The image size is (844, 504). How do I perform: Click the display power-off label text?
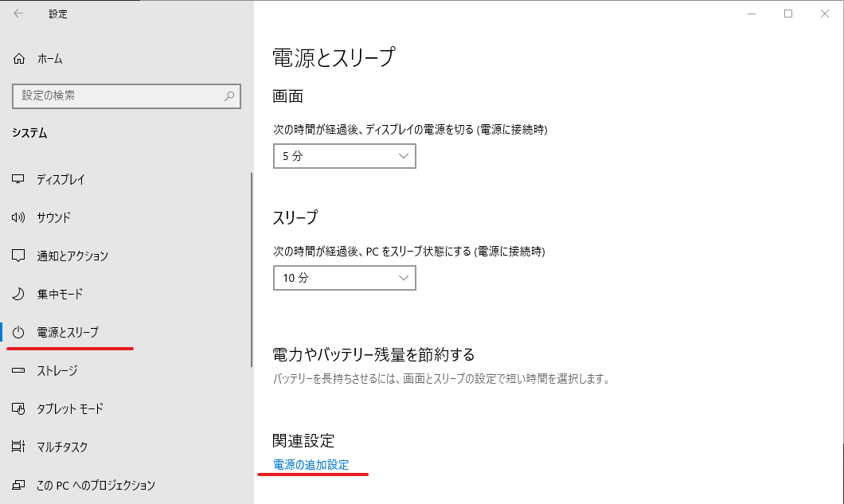point(410,130)
